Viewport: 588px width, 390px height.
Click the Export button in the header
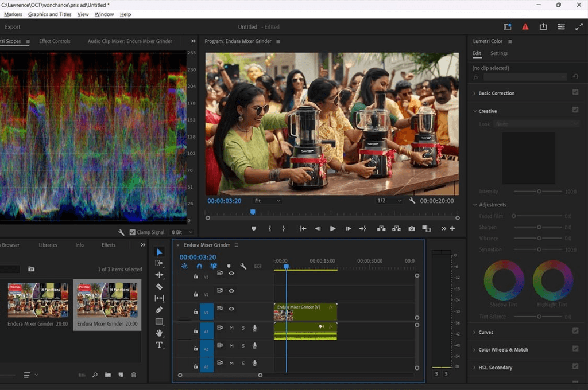coord(13,27)
